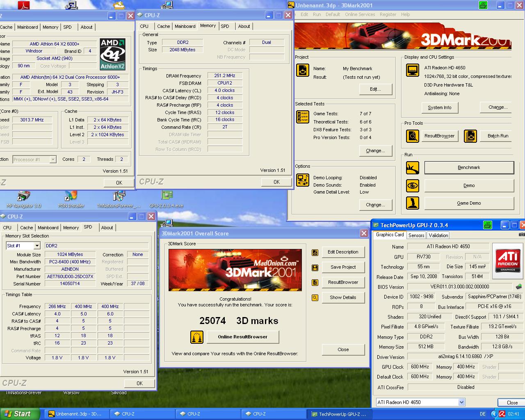Click the Selected Tests checklist icon
525x420 pixels.
point(303,117)
